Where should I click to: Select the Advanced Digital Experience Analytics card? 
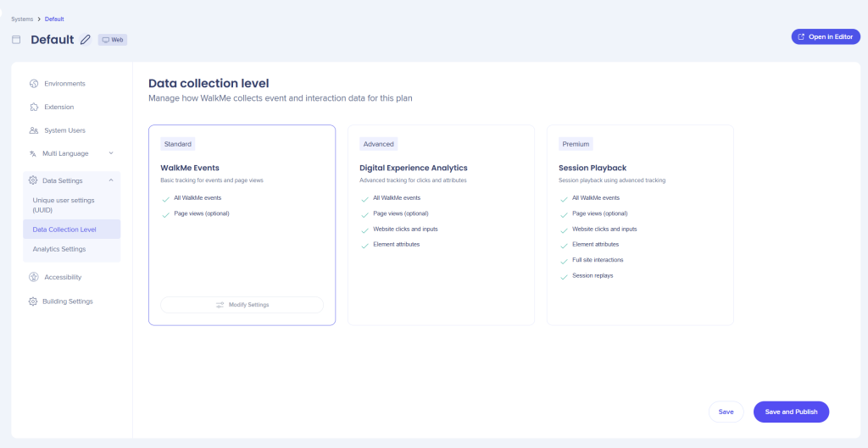pos(441,224)
